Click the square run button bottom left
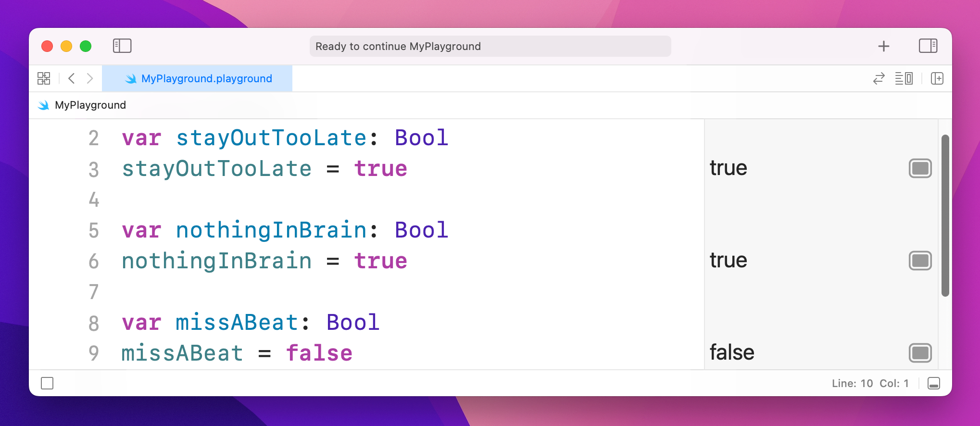 47,383
